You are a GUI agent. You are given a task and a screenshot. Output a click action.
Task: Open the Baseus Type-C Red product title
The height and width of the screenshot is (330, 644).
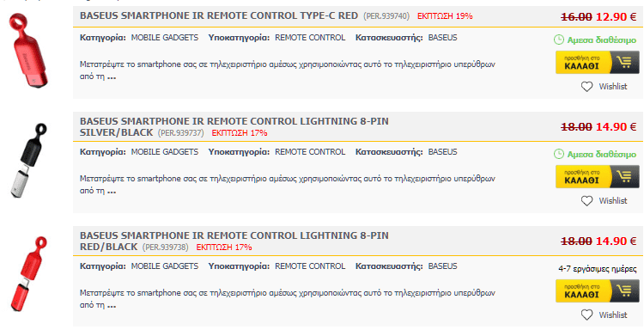coord(218,16)
